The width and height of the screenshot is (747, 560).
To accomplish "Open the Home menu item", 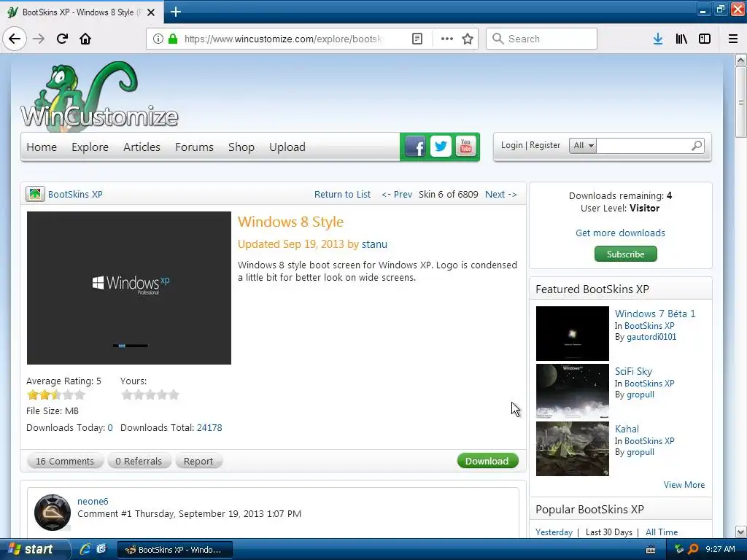I will tap(42, 147).
